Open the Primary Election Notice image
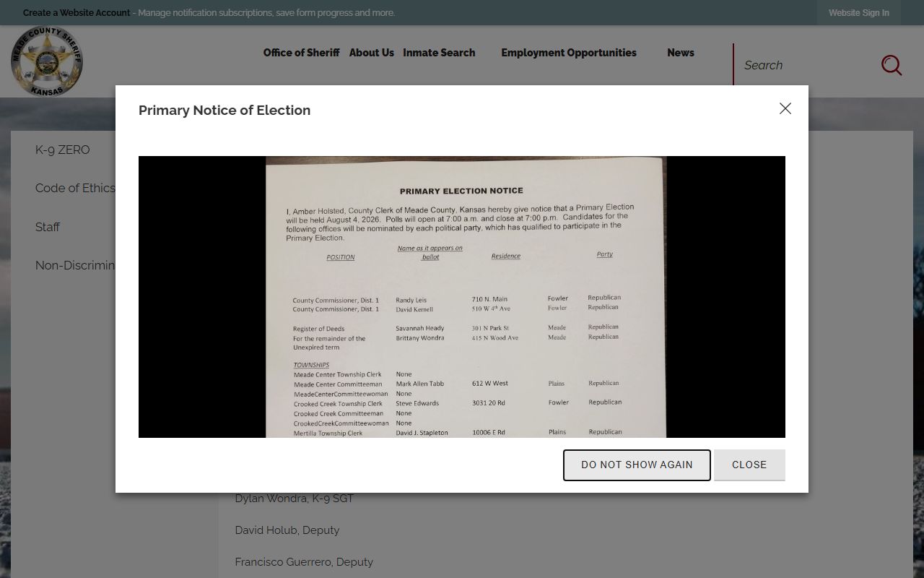This screenshot has width=924, height=578. pos(462,297)
